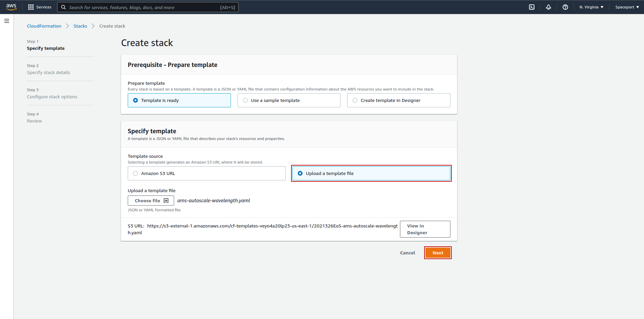Open the help question mark icon
Screen dimensions: 644x319
point(565,7)
